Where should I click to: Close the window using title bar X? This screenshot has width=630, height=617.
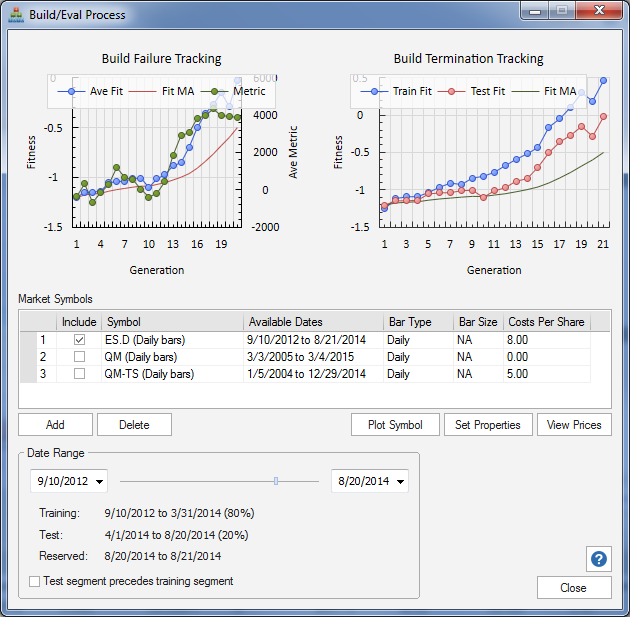[x=599, y=10]
